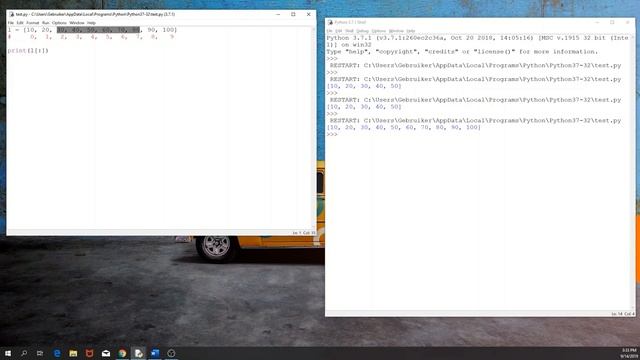
Task: Open Format menu in test.py editor
Action: [33, 23]
